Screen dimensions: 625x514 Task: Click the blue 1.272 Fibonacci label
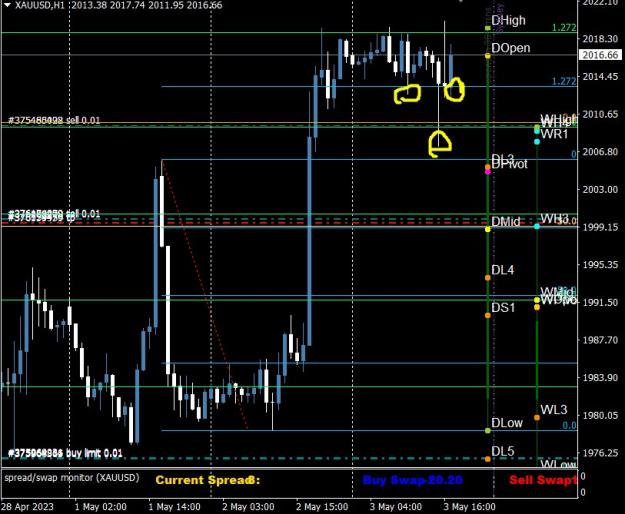[x=564, y=81]
